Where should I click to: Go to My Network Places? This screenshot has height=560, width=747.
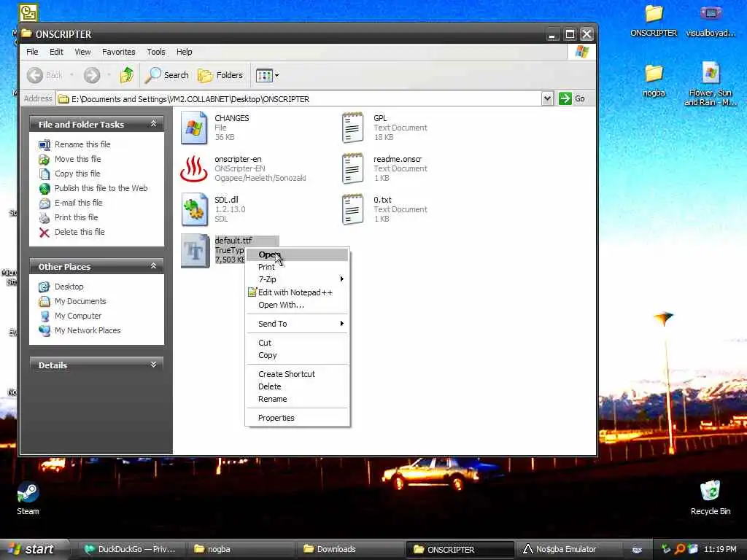(x=88, y=330)
